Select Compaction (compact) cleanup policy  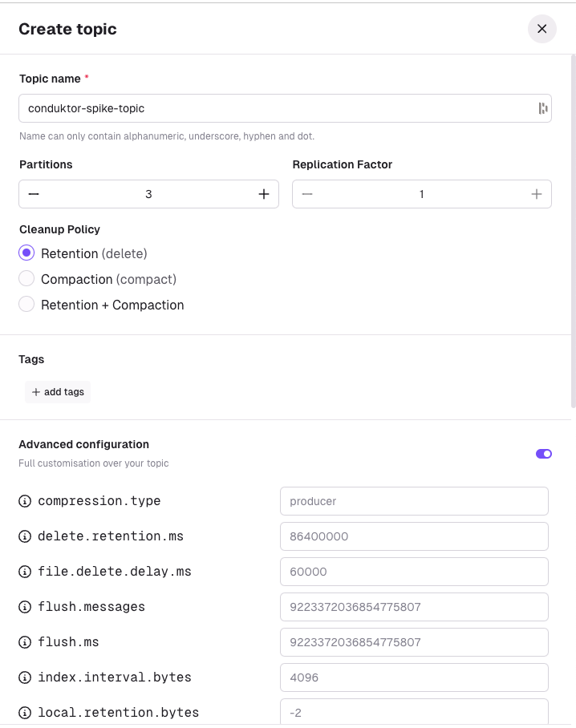26,278
